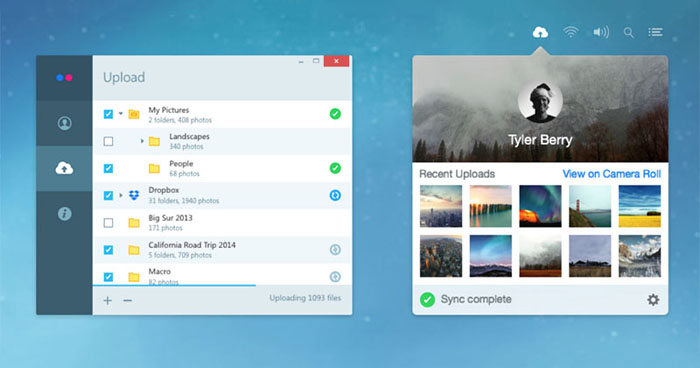Screen dimensions: 700x368
Task: Open the aurora orange tent thumbnail
Action: 540,206
